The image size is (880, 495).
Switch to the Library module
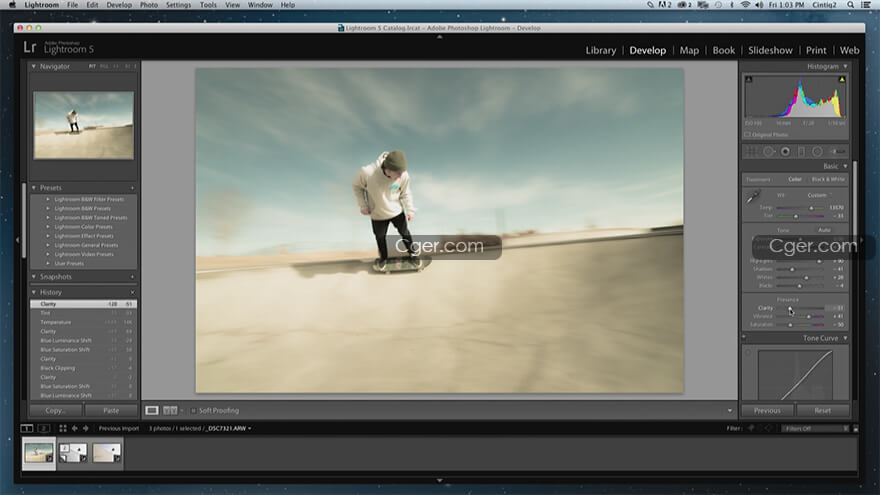click(601, 51)
